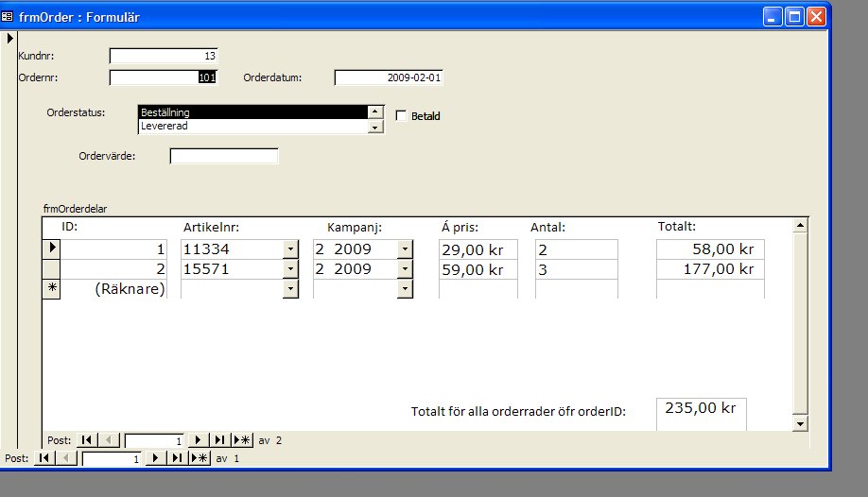Click the frmOrderdelar subform label
This screenshot has height=497, width=868.
(x=76, y=209)
